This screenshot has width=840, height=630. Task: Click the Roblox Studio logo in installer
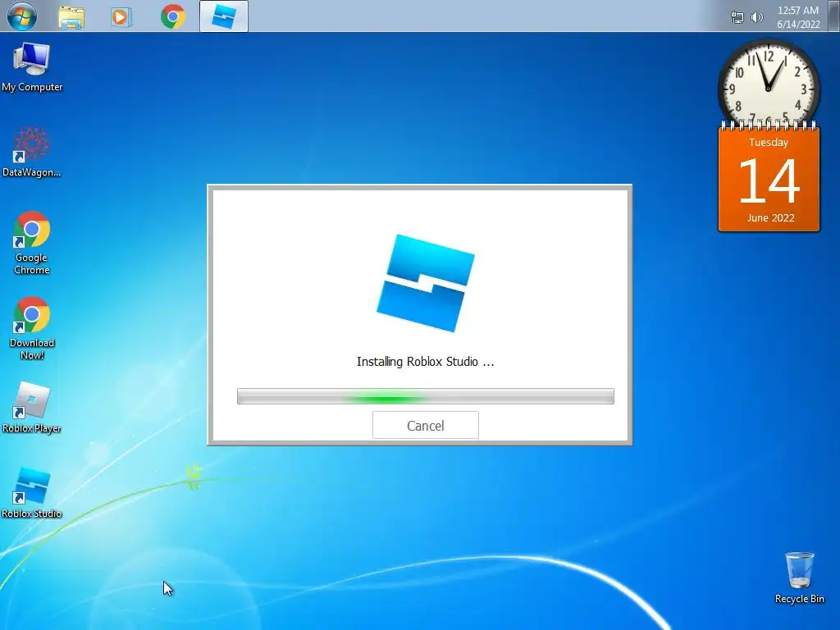(x=426, y=283)
